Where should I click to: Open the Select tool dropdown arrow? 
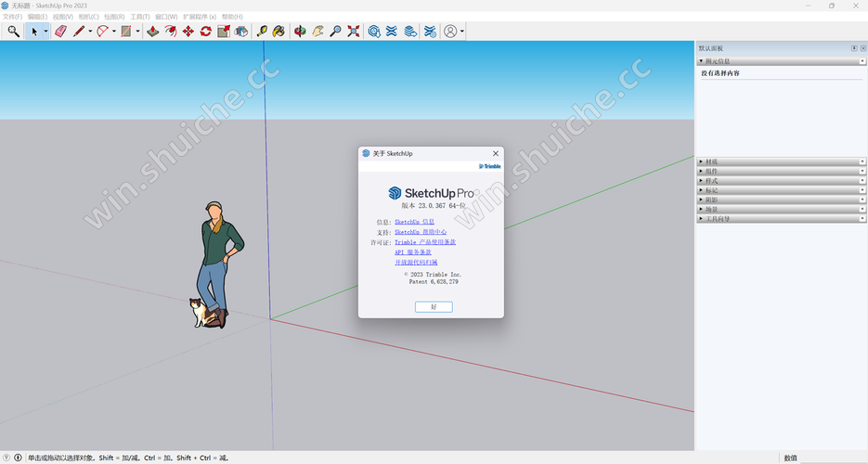pyautogui.click(x=45, y=32)
